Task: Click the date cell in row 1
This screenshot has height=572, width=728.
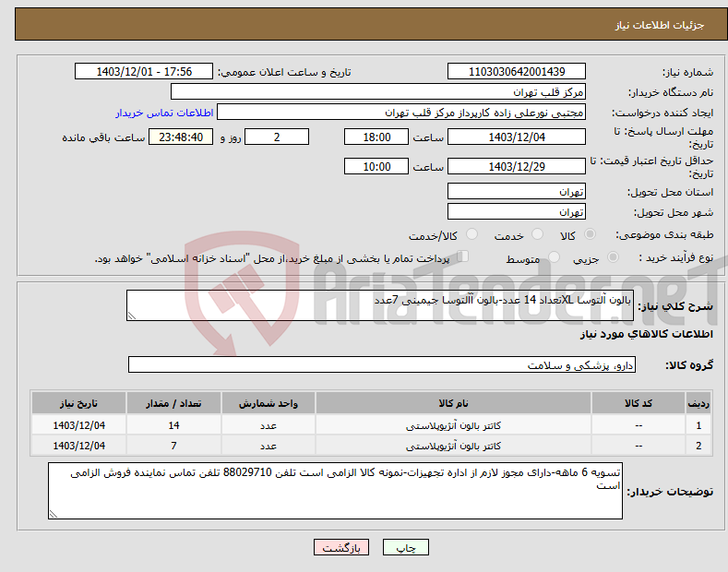Action: point(79,425)
